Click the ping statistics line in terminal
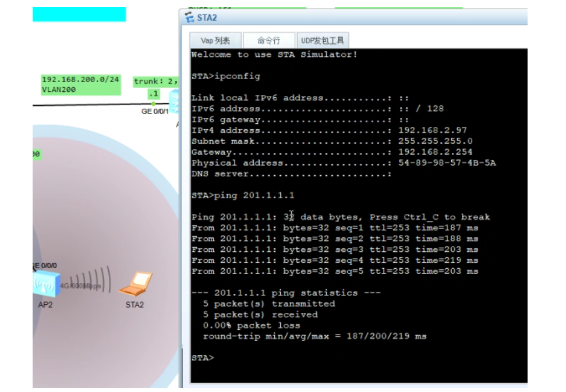The width and height of the screenshot is (566, 392). (285, 293)
